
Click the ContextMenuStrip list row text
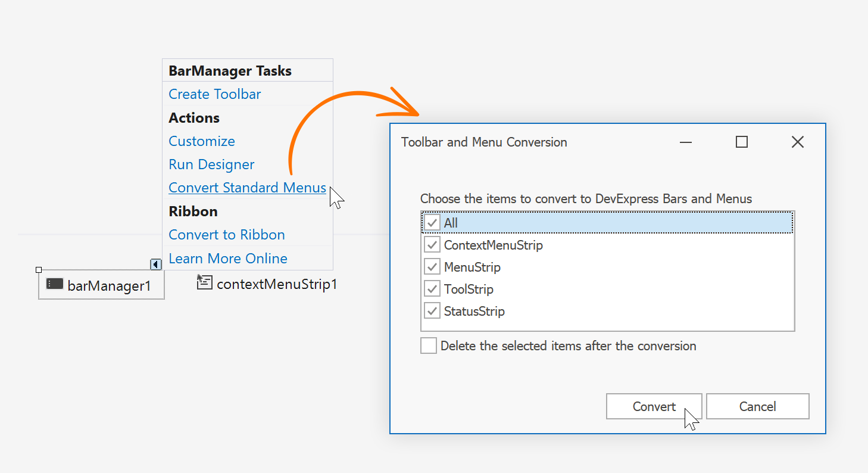point(494,245)
